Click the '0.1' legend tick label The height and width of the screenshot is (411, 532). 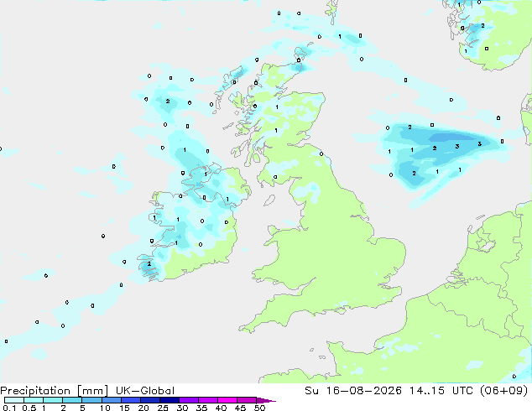click(10, 408)
